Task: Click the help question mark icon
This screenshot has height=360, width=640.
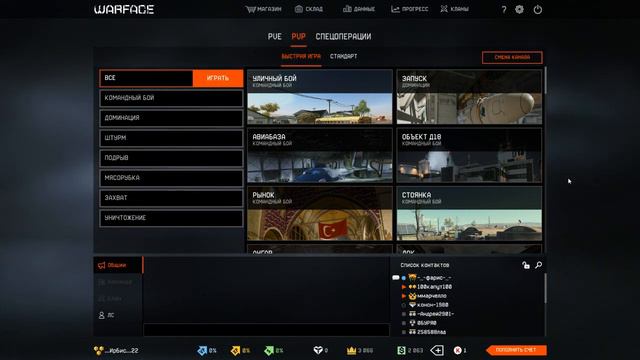Action: (x=504, y=9)
